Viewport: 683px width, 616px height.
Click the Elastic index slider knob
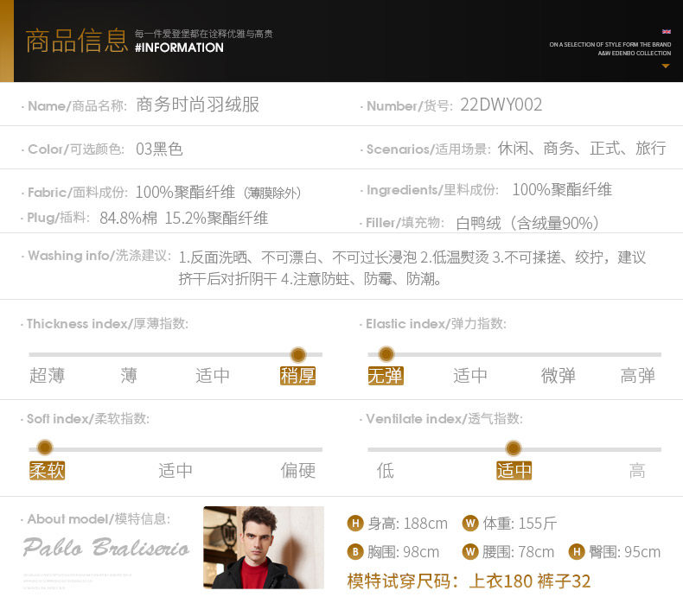click(386, 354)
